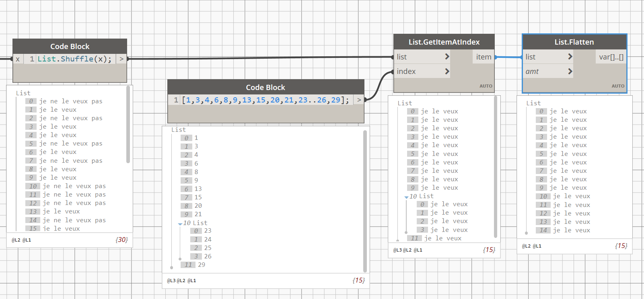
Task: Click the amt input chevron on List.Flatten
Action: pyautogui.click(x=570, y=71)
